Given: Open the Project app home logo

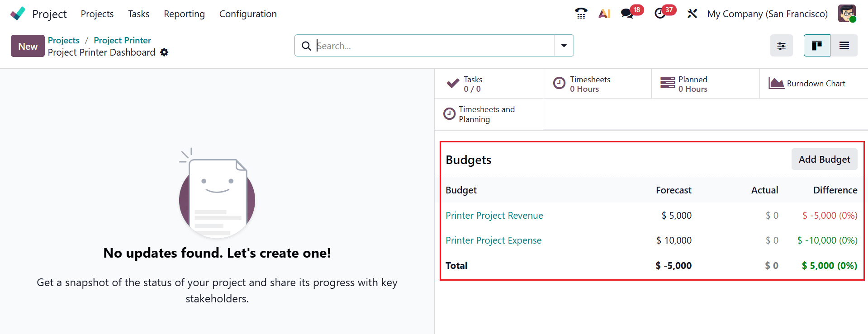Looking at the screenshot, I should pos(18,14).
